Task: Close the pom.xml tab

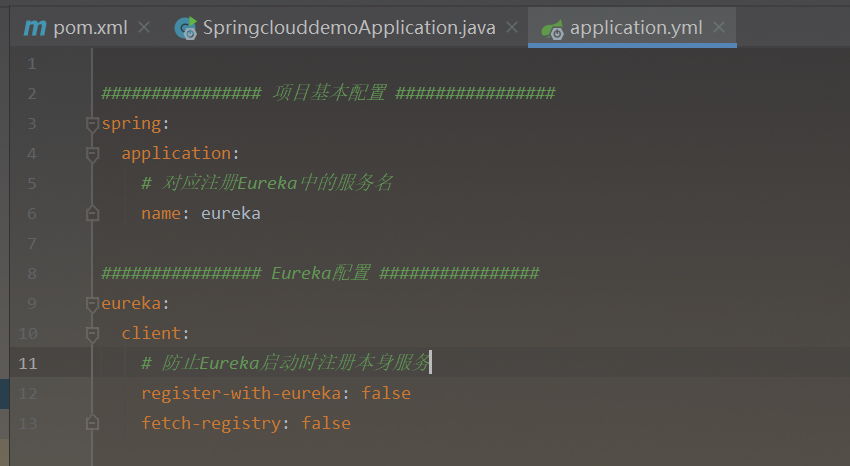Action: pos(144,27)
